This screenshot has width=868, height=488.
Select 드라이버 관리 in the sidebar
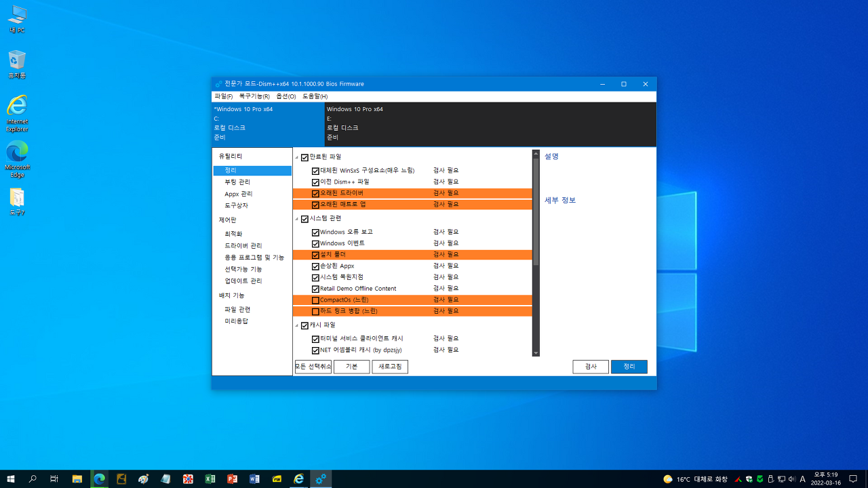[x=243, y=245]
